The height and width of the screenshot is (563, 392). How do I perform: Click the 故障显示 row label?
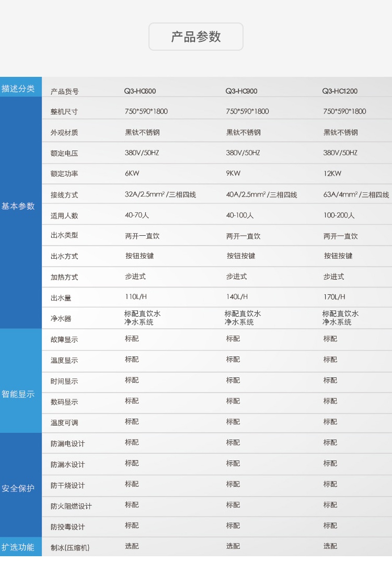point(64,340)
